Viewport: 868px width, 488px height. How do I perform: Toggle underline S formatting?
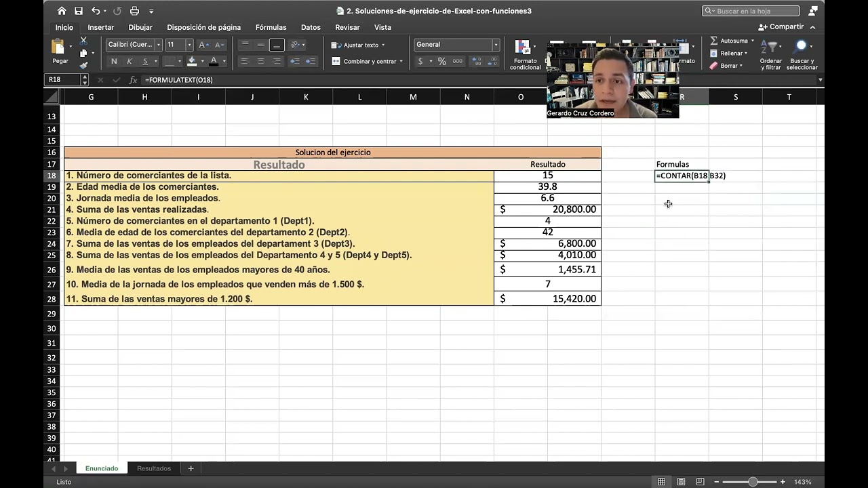pyautogui.click(x=145, y=61)
